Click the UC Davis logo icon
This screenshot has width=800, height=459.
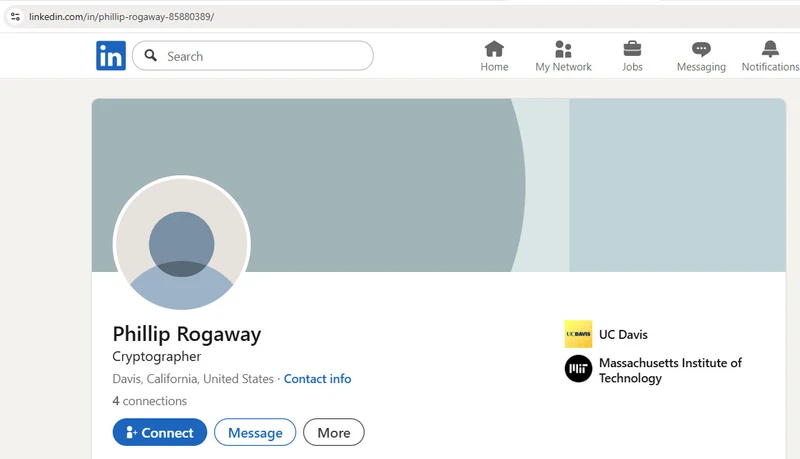[x=578, y=334]
